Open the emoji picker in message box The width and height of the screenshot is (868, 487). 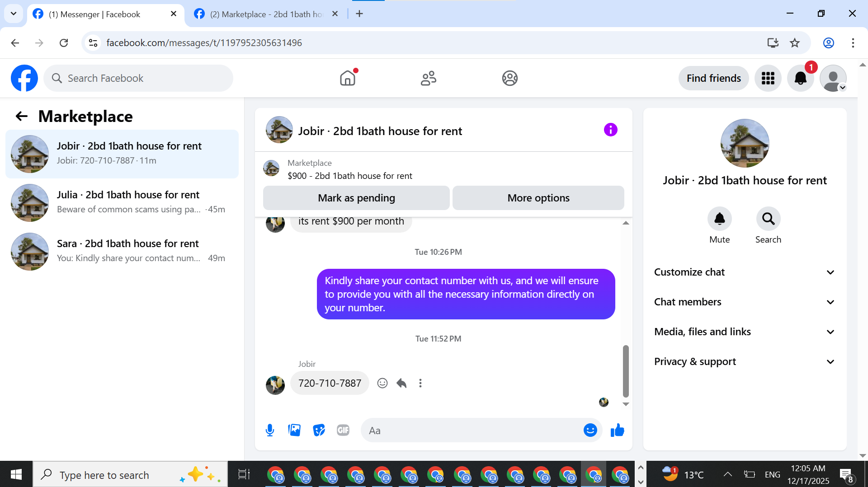click(x=590, y=431)
